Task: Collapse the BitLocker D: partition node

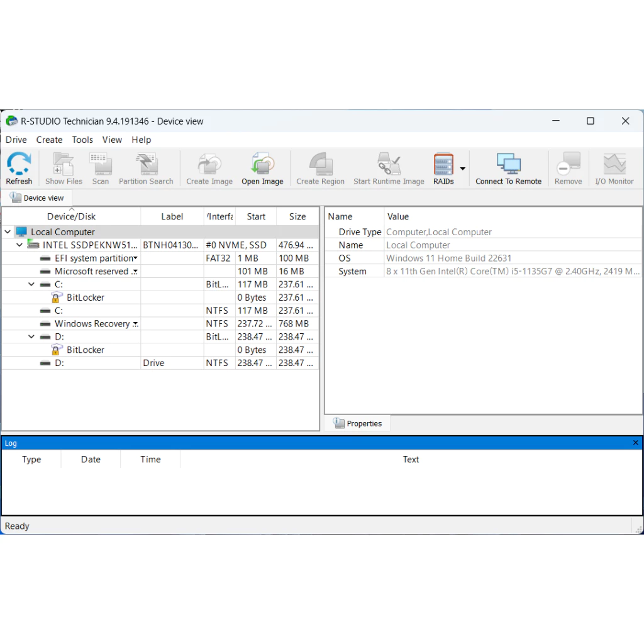Action: click(x=31, y=337)
